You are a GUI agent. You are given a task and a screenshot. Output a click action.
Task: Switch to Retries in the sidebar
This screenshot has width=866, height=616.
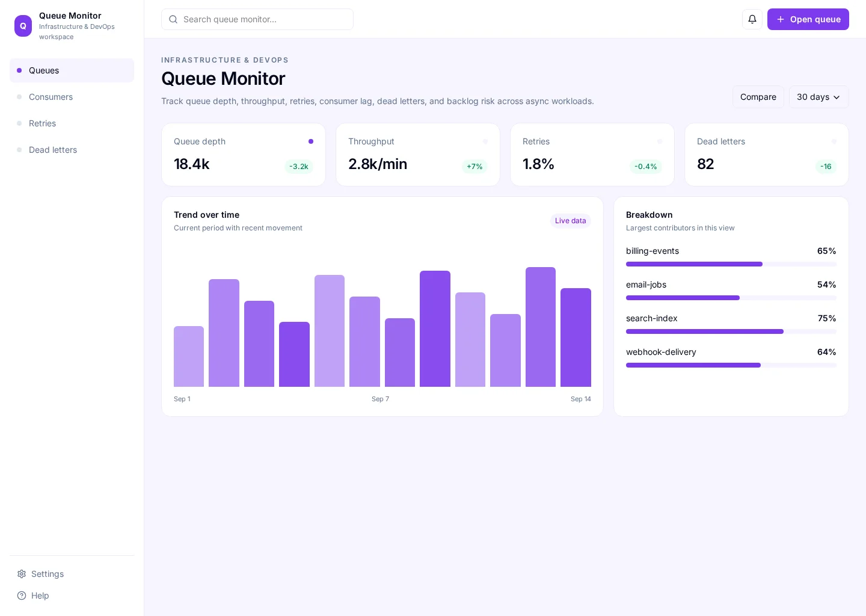72,123
